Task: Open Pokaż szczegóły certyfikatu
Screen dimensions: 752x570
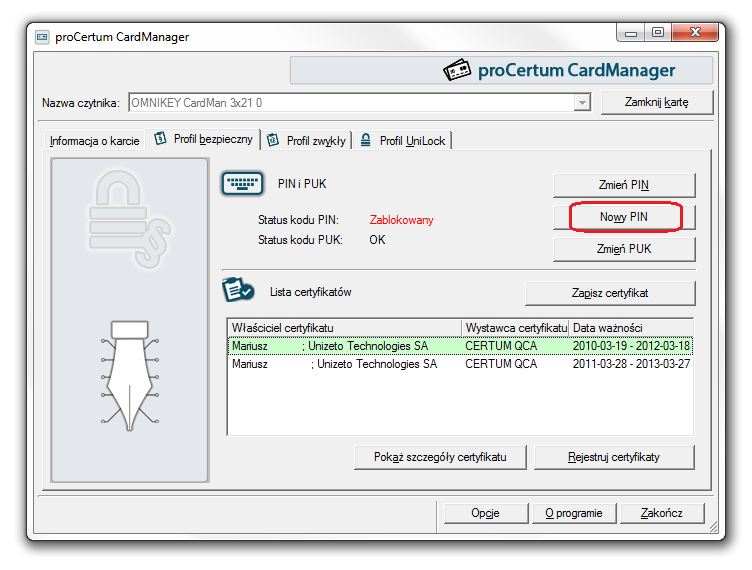Action: (x=440, y=457)
